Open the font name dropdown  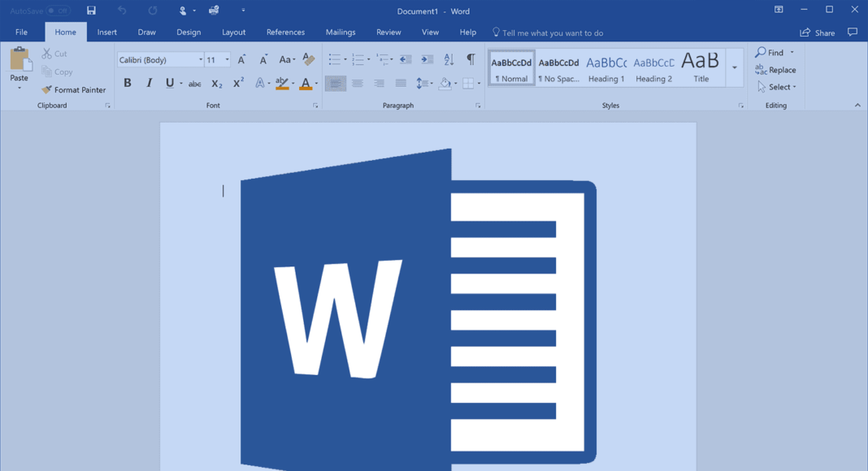tap(200, 60)
